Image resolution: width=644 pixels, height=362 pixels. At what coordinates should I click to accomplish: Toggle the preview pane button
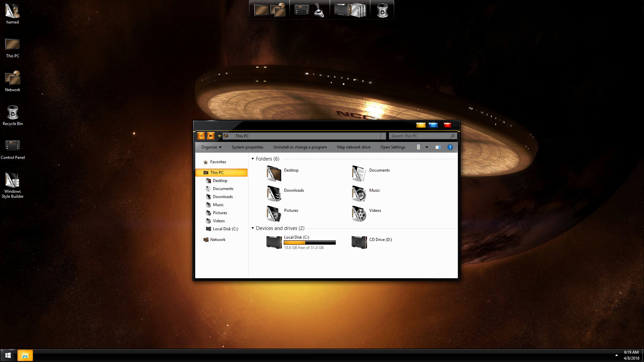click(437, 147)
